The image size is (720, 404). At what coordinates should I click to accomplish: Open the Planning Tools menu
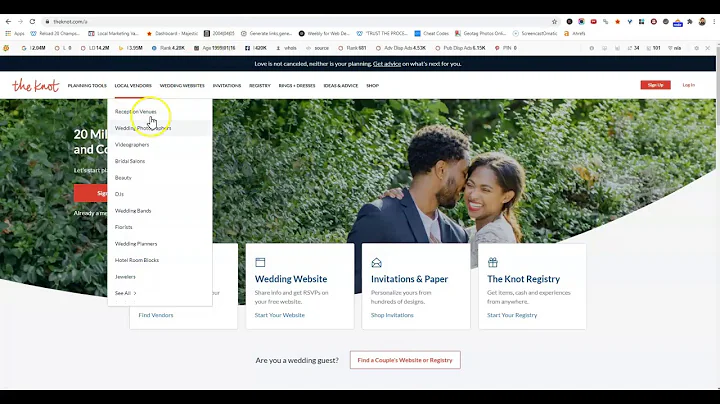(87, 86)
